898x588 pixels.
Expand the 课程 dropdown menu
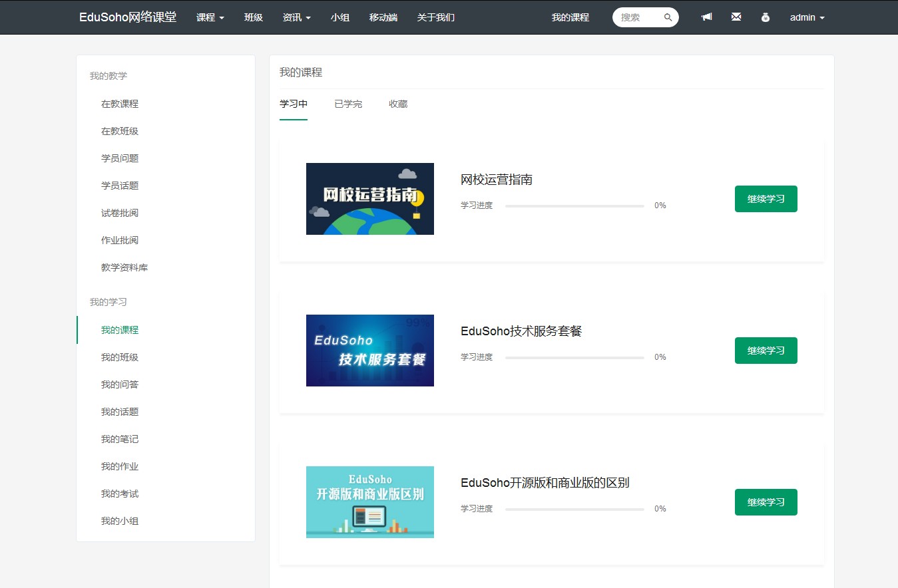click(210, 17)
